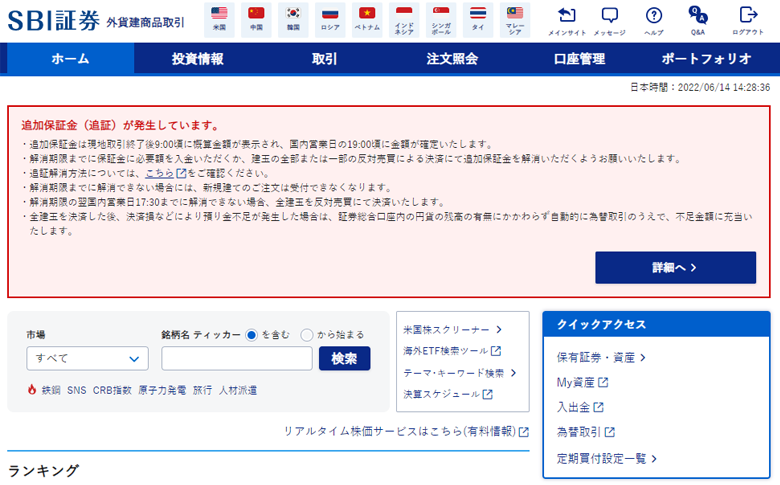Open the 取引 tab
Viewport: 780px width, 485px height.
click(324, 59)
